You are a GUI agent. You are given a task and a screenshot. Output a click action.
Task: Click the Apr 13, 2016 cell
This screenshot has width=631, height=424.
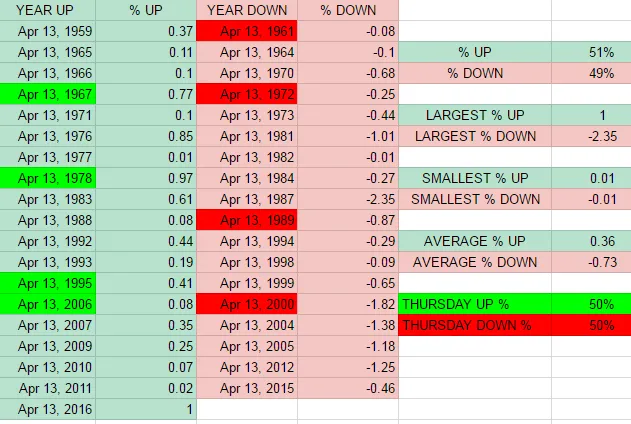(x=47, y=409)
